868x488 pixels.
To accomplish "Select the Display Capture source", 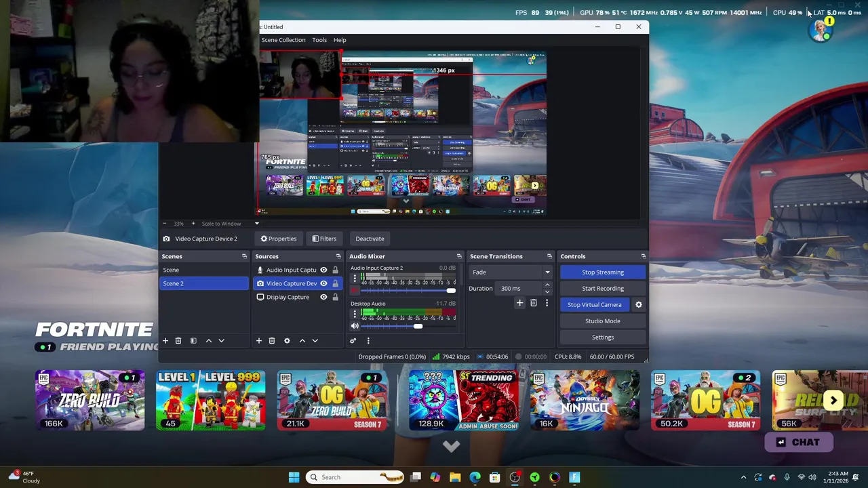I will point(288,297).
